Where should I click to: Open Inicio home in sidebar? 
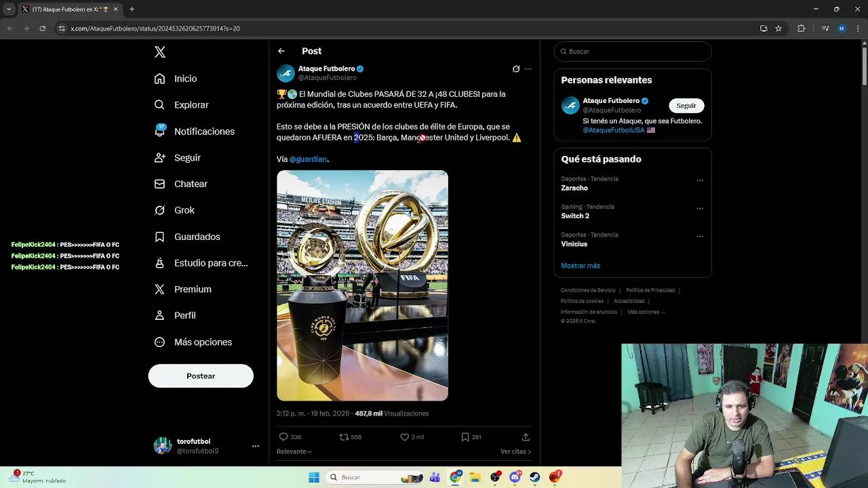[176, 79]
